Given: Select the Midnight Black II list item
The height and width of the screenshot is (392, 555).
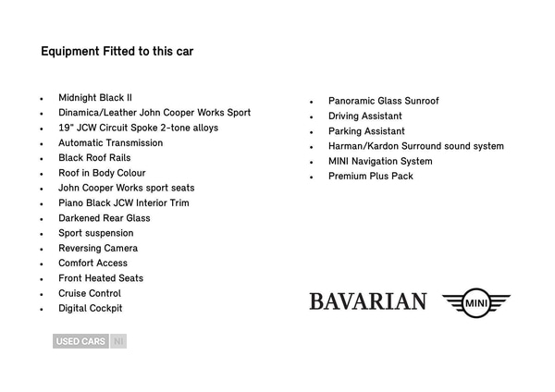Looking at the screenshot, I should click(x=95, y=98).
